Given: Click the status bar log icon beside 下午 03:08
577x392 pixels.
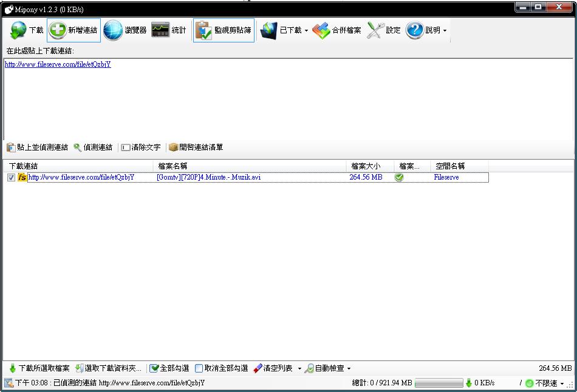Looking at the screenshot, I should (9, 383).
